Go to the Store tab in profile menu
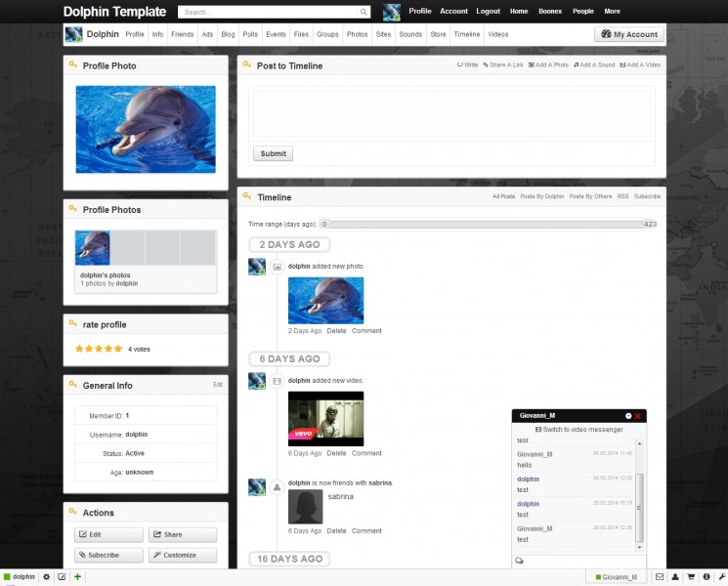The height and width of the screenshot is (586, 728). (438, 34)
